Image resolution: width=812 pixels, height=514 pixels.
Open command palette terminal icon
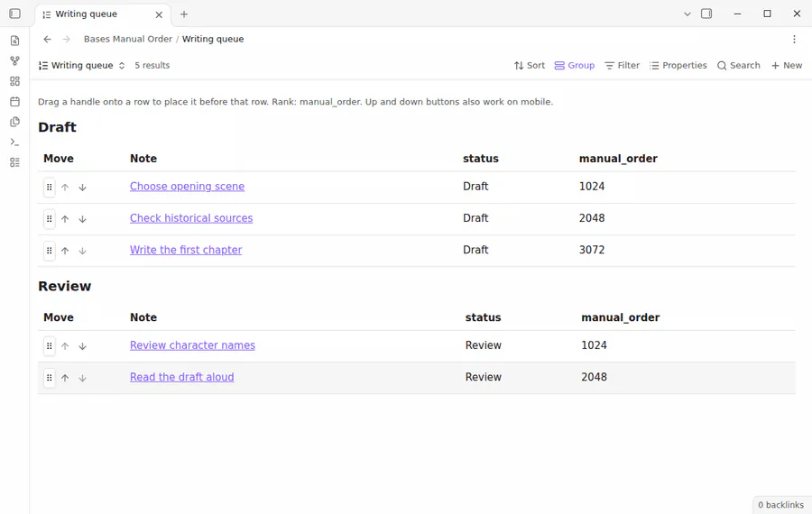tap(15, 142)
